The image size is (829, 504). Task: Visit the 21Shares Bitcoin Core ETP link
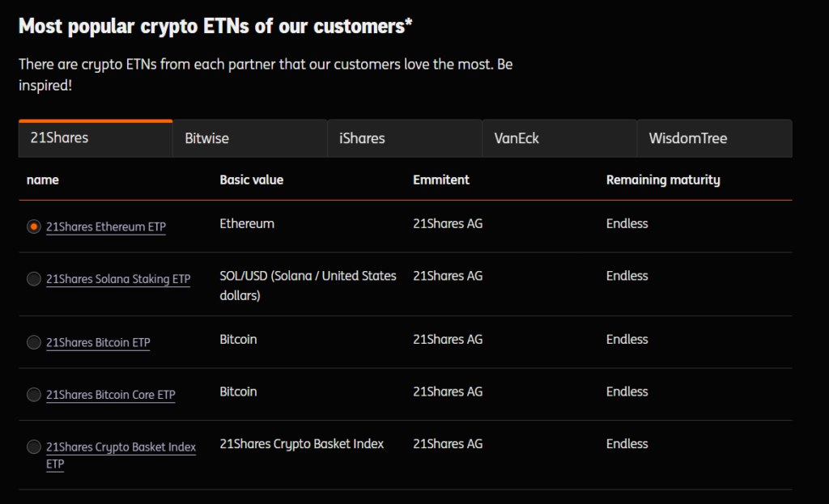click(111, 395)
